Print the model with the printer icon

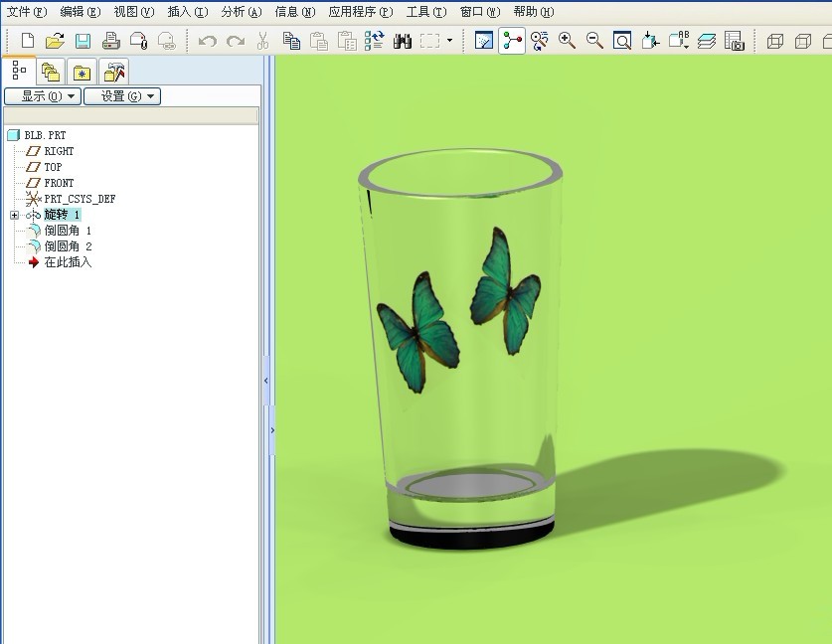(111, 41)
